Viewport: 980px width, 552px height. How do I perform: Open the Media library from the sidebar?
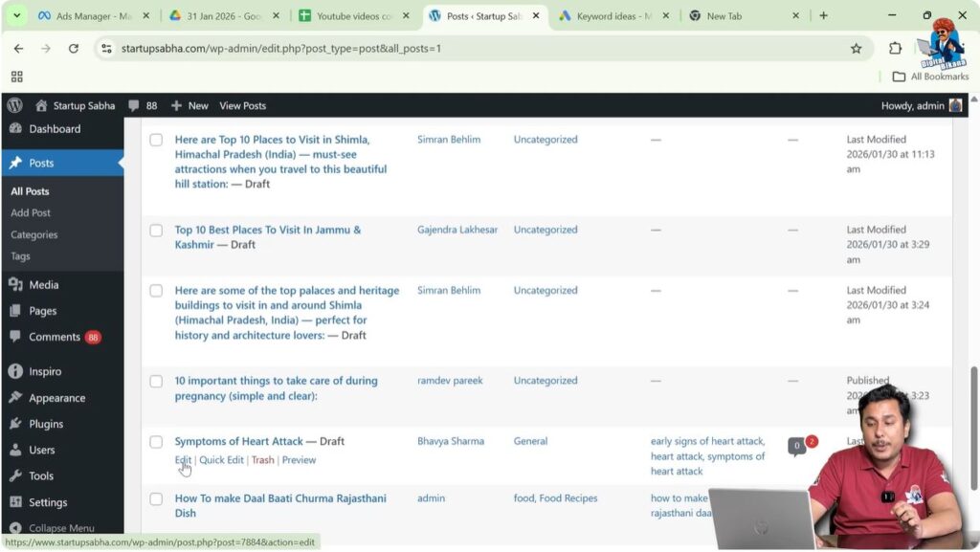42,284
